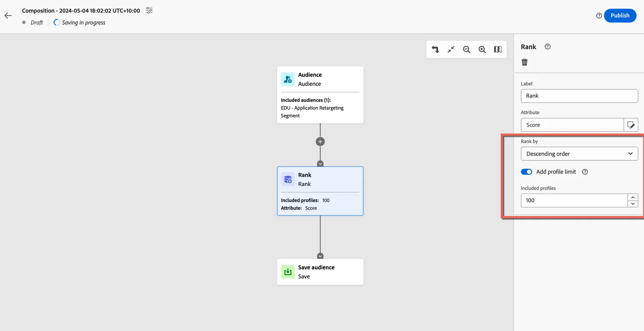The height and width of the screenshot is (331, 644).
Task: Turn off Add profile limit toggle
Action: click(x=527, y=172)
